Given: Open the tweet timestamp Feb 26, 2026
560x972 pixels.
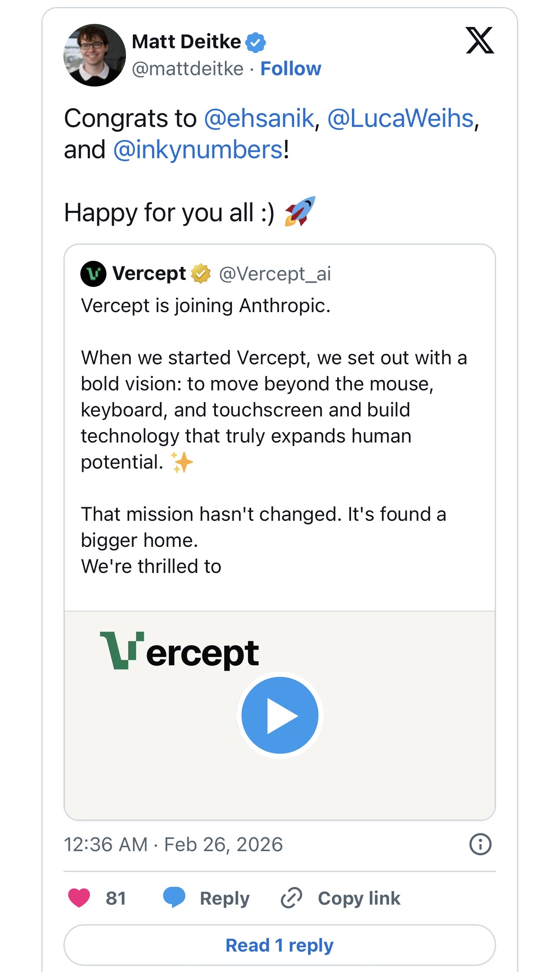Looking at the screenshot, I should coord(173,844).
